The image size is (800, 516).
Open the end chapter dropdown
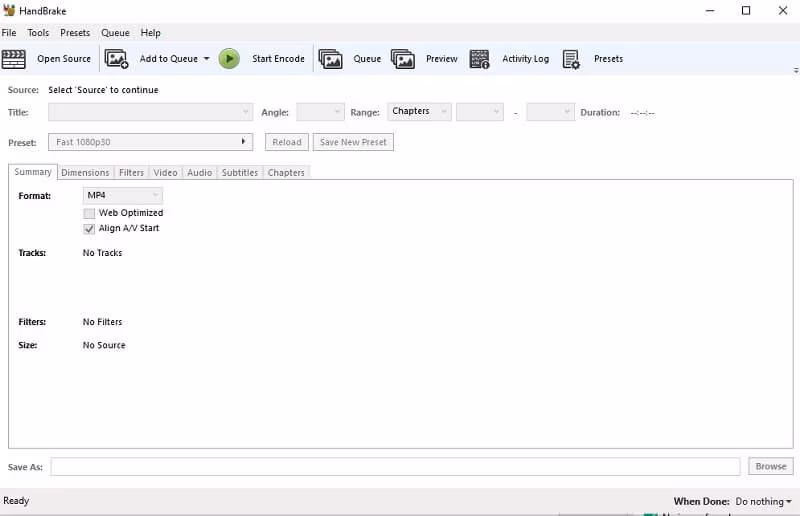coord(551,112)
